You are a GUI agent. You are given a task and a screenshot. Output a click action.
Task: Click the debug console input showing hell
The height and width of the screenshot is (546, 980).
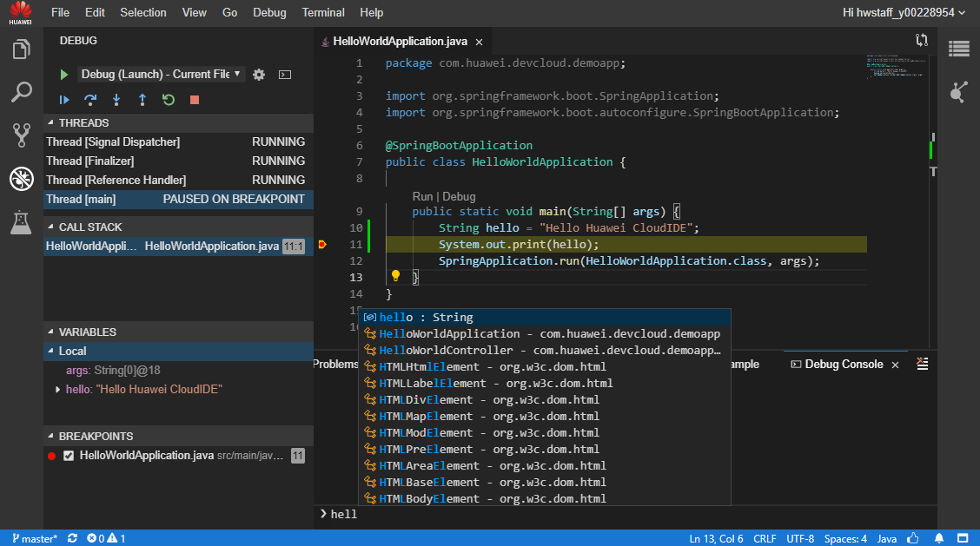625,514
